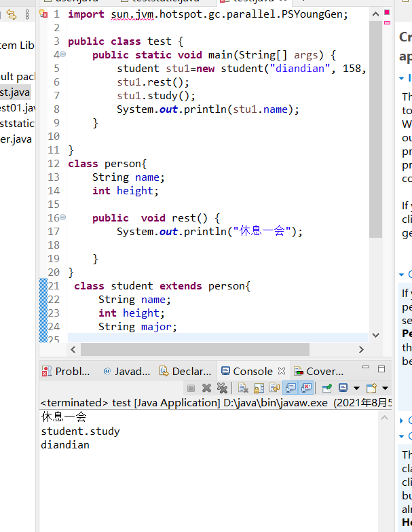Collapse rest method fold toggle at line 16
This screenshot has height=532, width=412.
pyautogui.click(x=63, y=217)
